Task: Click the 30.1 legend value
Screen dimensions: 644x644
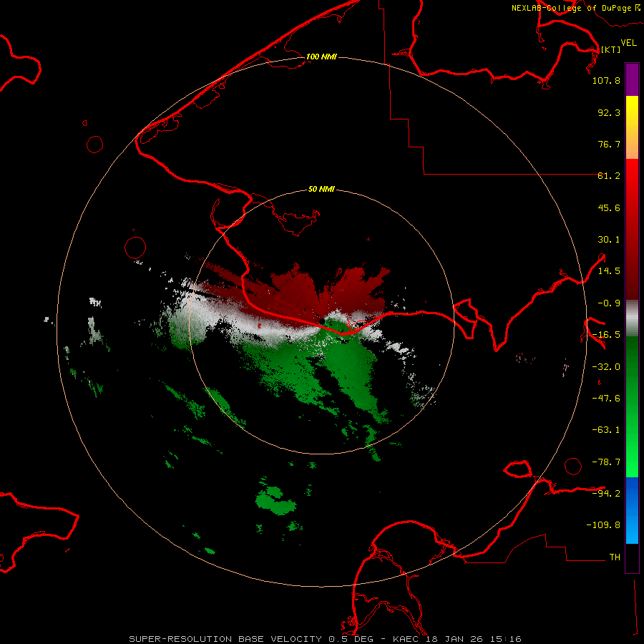Action: (609, 240)
